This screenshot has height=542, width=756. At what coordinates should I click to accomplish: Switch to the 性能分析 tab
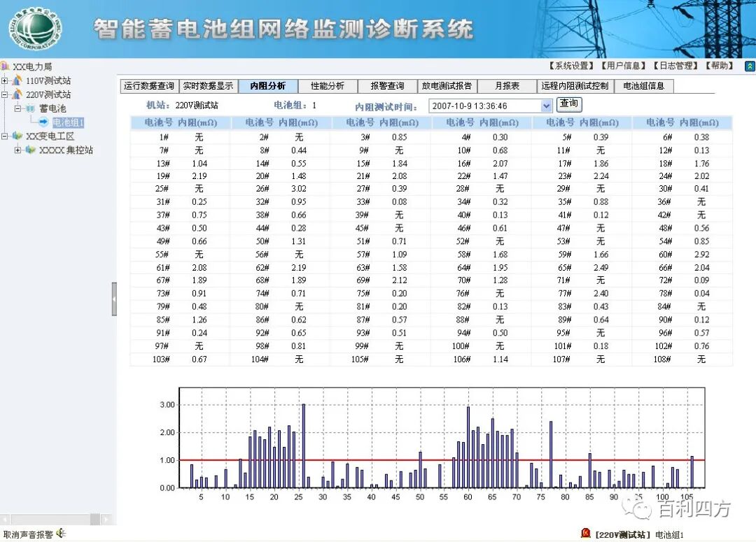tap(328, 86)
